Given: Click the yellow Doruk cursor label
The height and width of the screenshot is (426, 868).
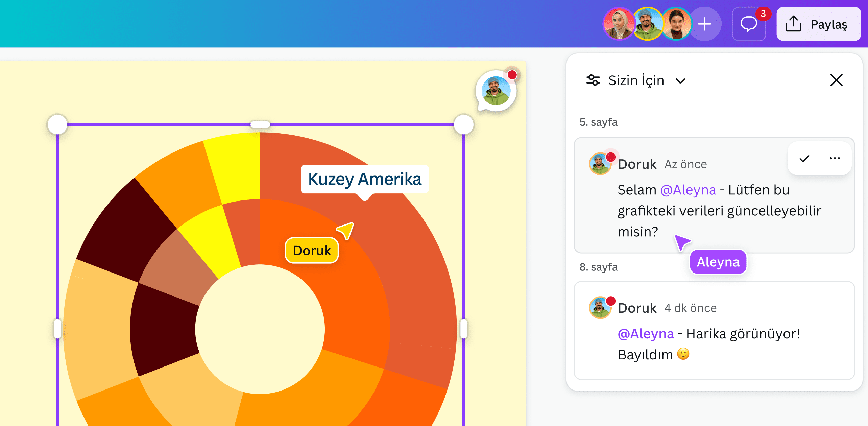Looking at the screenshot, I should click(x=312, y=250).
